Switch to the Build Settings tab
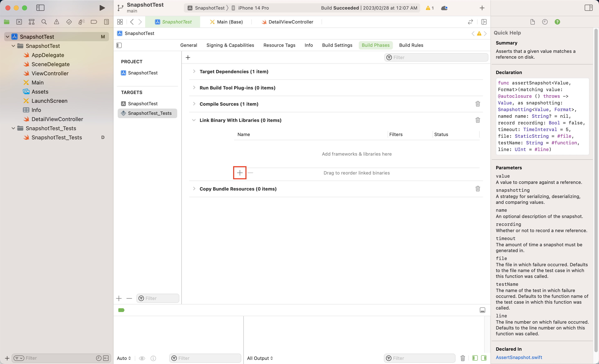This screenshot has height=364, width=599. 337,45
